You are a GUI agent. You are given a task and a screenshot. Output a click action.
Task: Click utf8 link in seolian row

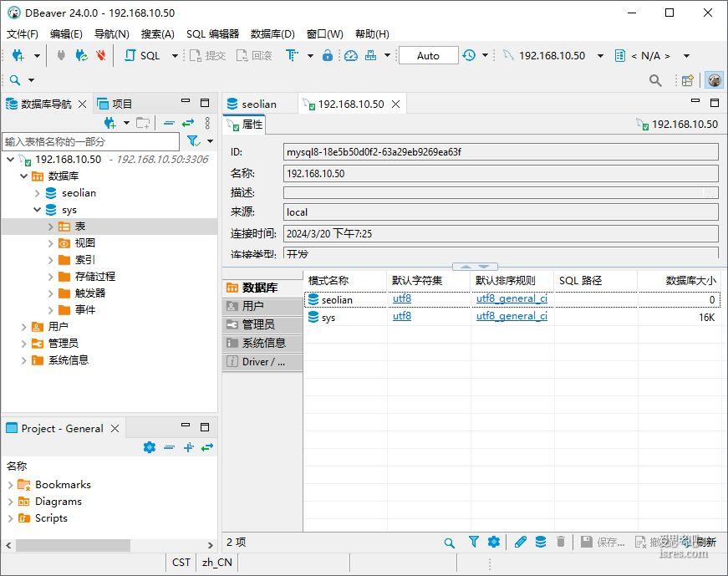tap(401, 298)
